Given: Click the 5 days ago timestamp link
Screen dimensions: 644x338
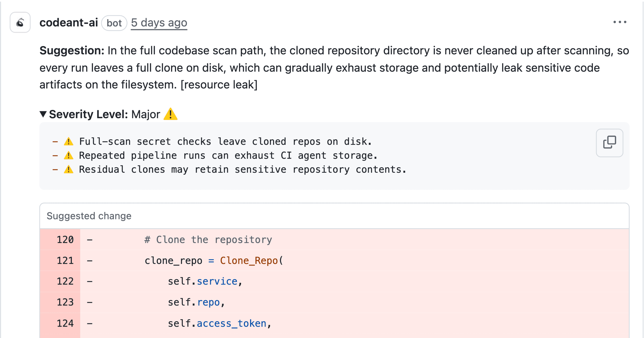Looking at the screenshot, I should tap(159, 23).
